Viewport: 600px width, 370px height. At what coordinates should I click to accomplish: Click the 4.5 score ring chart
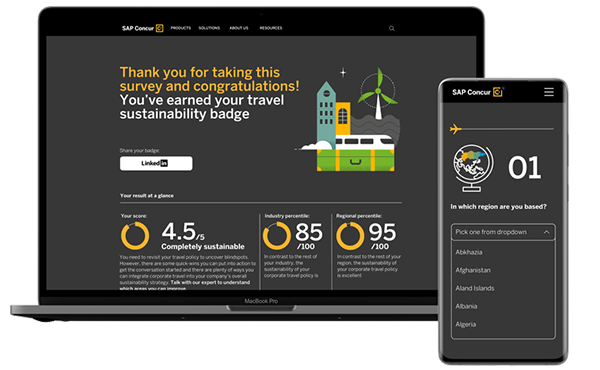135,236
